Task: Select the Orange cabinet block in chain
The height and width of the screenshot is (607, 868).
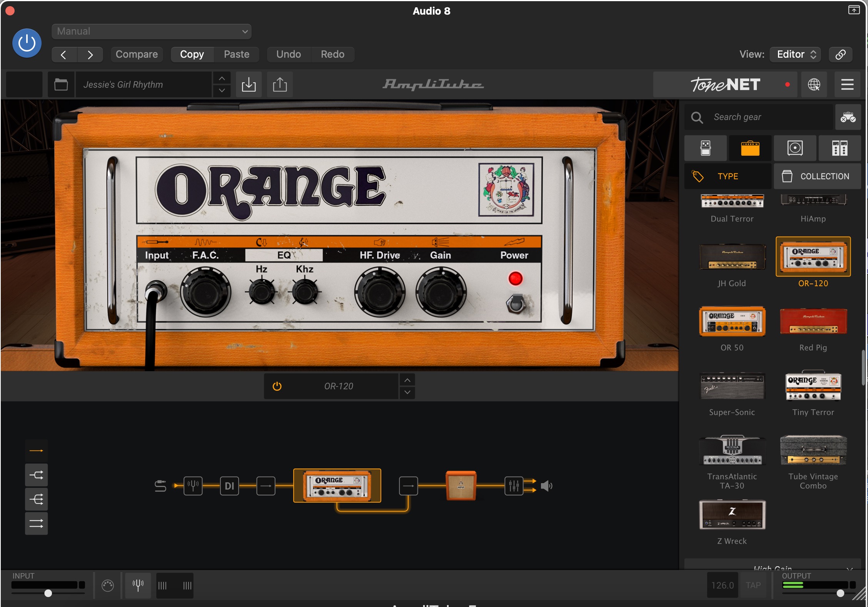Action: (x=461, y=486)
